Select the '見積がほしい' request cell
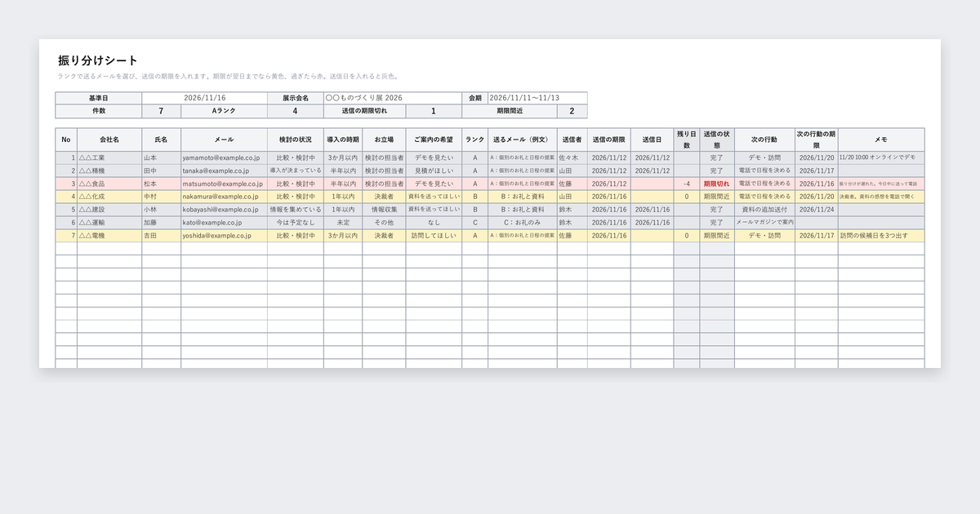 click(434, 171)
